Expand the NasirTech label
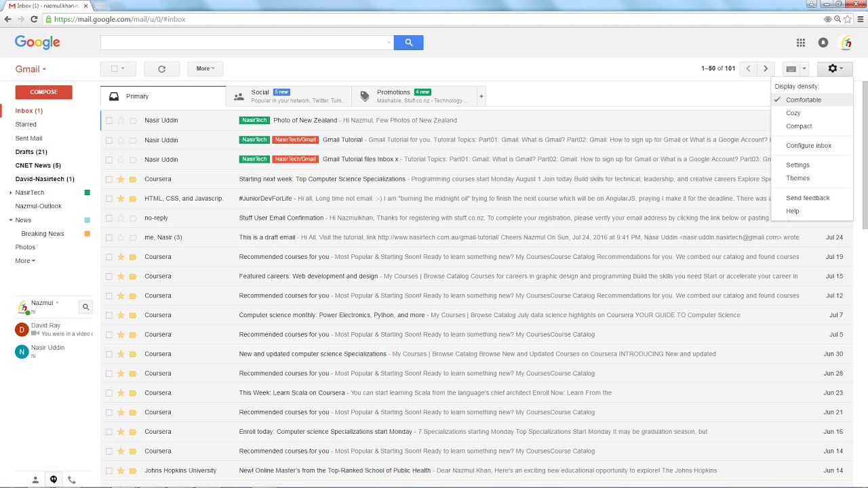The width and height of the screenshot is (868, 488). pos(10,192)
